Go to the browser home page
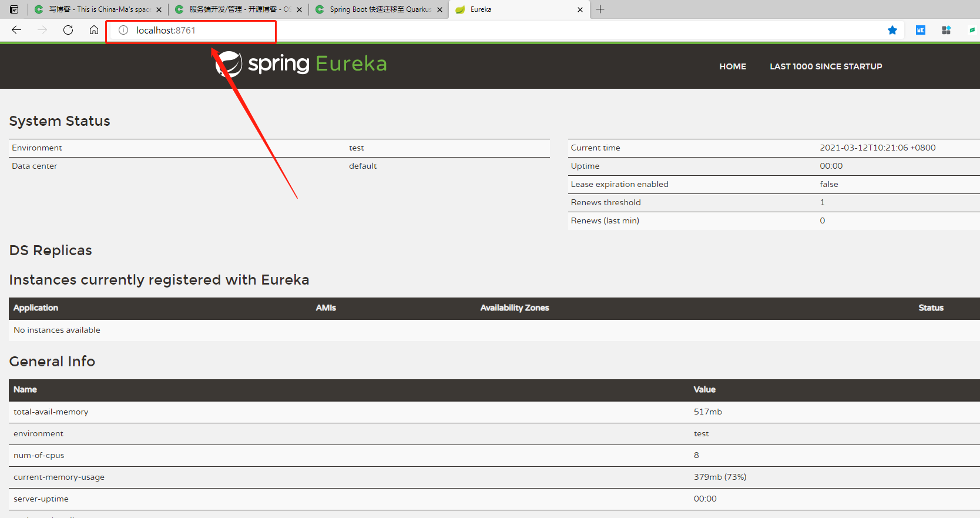This screenshot has height=518, width=980. point(94,30)
